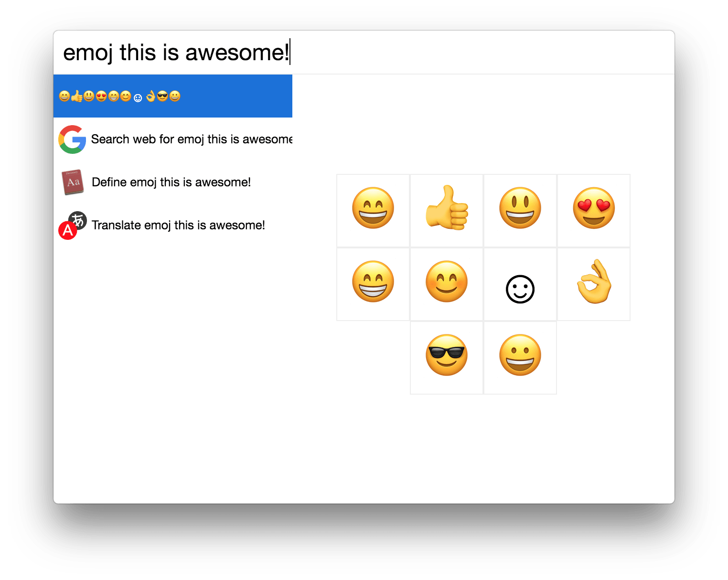Click into the search input field

click(364, 53)
